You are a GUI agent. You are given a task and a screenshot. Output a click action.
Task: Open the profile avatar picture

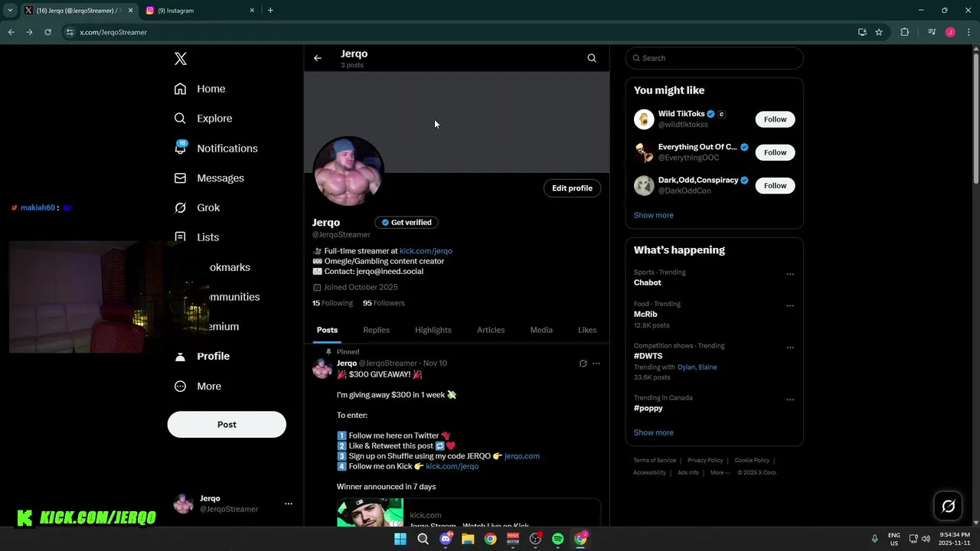click(348, 171)
